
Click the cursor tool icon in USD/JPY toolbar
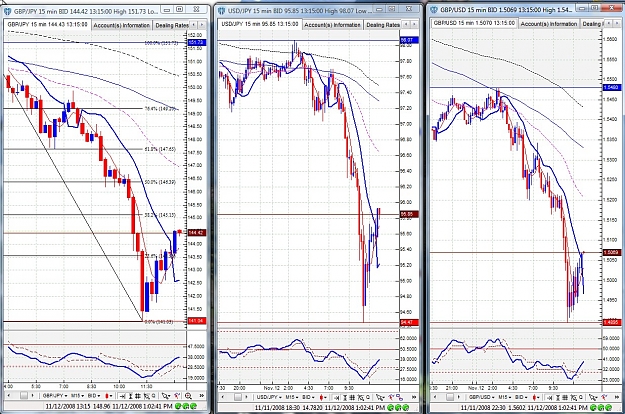380,397
